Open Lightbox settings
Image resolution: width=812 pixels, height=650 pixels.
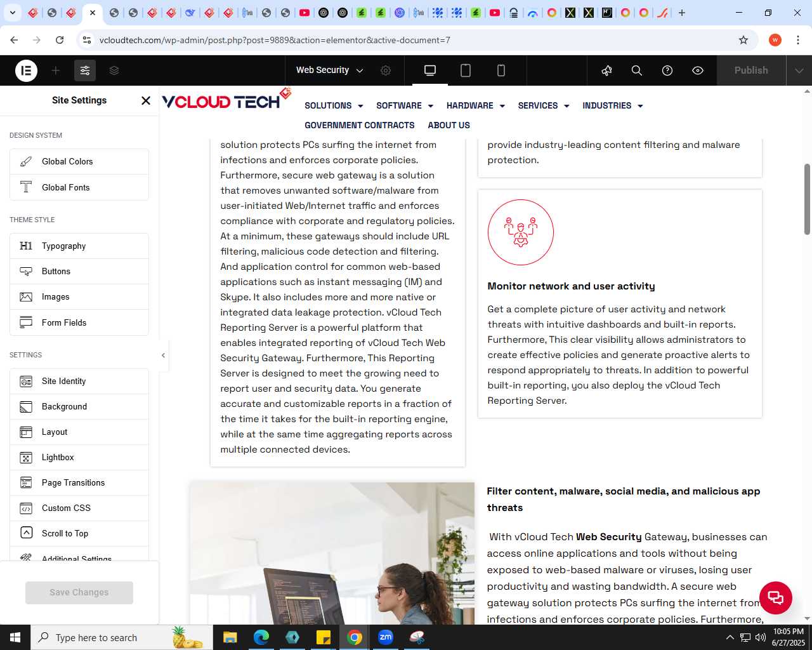click(x=79, y=458)
